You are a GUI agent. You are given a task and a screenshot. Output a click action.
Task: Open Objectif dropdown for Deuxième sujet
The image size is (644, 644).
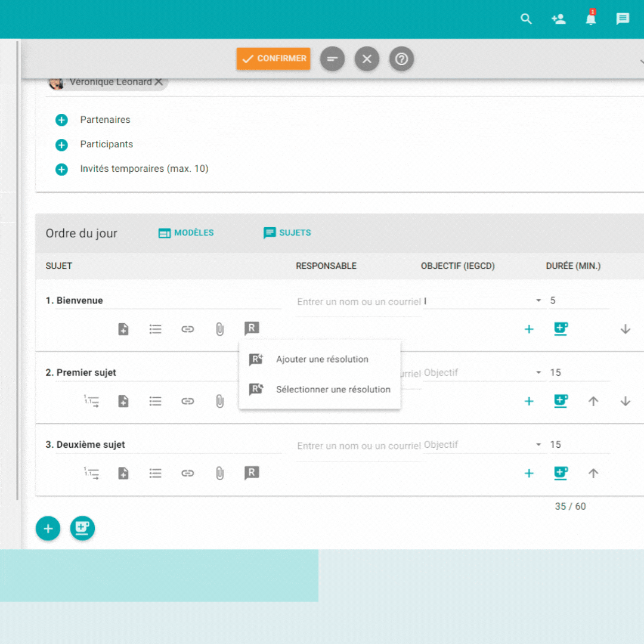coord(484,444)
